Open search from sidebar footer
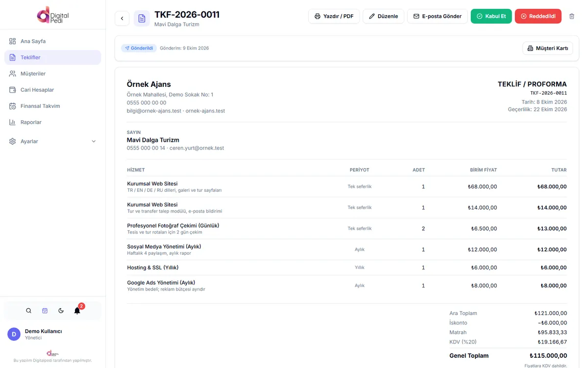 coord(28,311)
